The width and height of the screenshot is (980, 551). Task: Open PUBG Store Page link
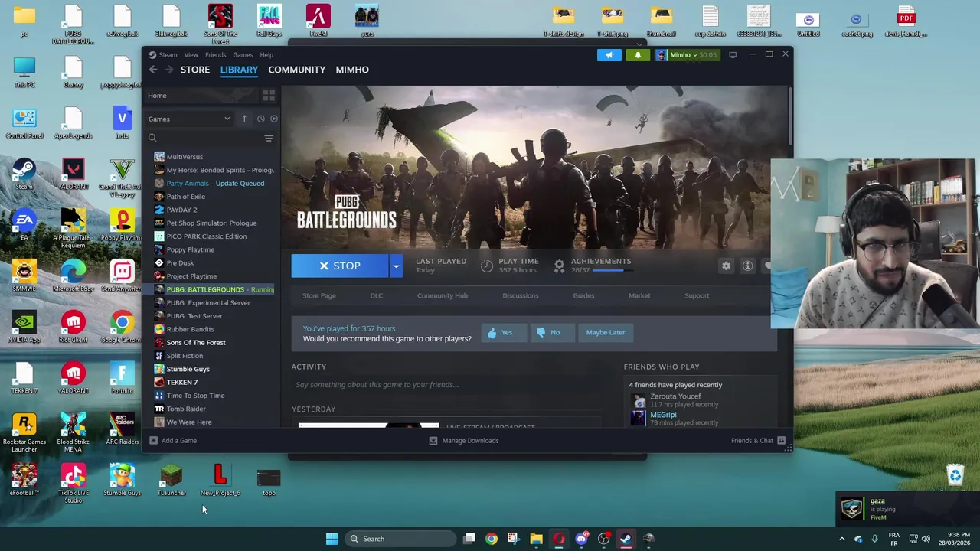coord(319,295)
